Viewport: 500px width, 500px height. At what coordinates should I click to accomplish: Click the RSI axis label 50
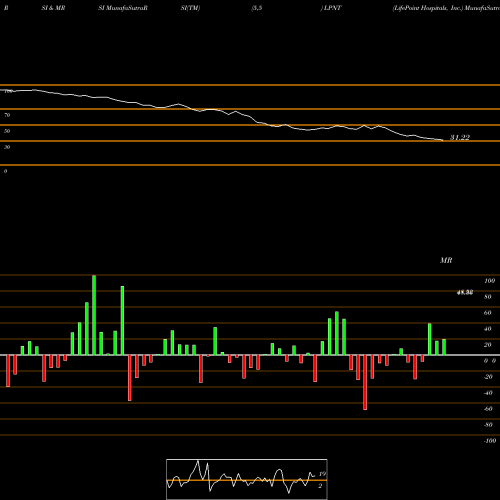tap(7, 131)
